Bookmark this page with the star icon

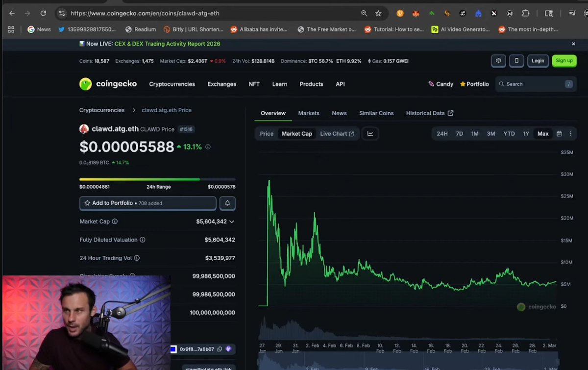[x=378, y=13]
